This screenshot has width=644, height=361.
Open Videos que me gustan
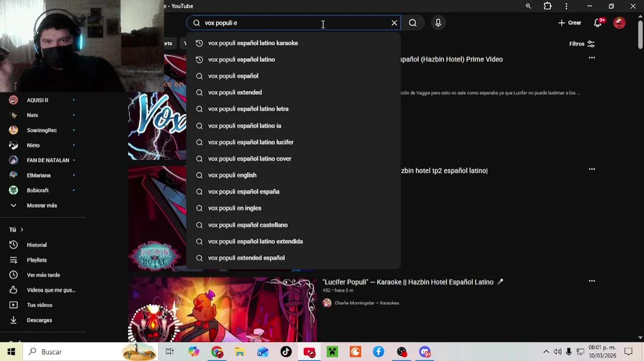[x=43, y=290]
